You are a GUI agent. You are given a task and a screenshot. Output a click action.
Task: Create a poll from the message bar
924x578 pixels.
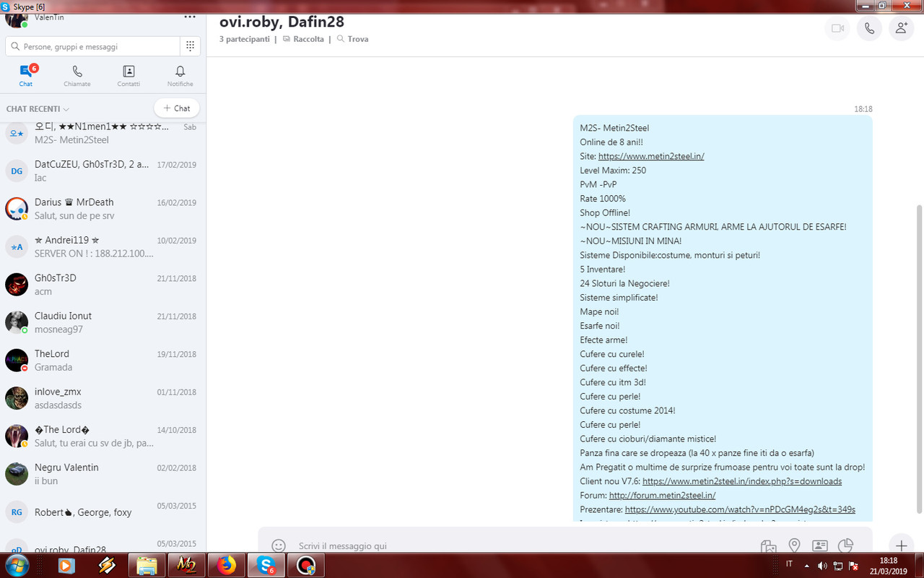pyautogui.click(x=845, y=545)
